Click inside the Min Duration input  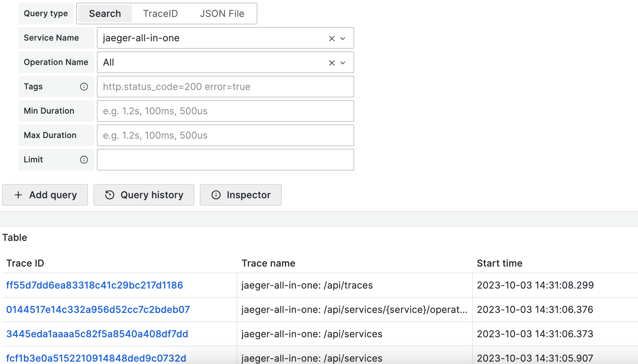(225, 111)
